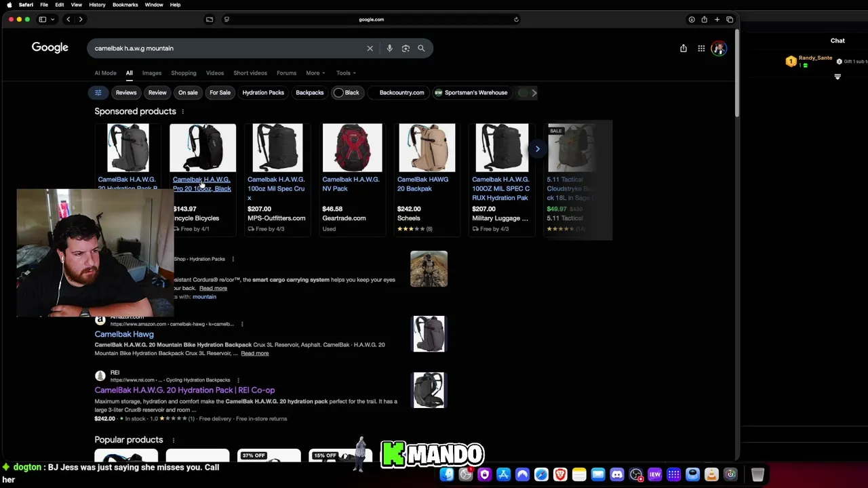Click inside the Google search input field

[227, 48]
